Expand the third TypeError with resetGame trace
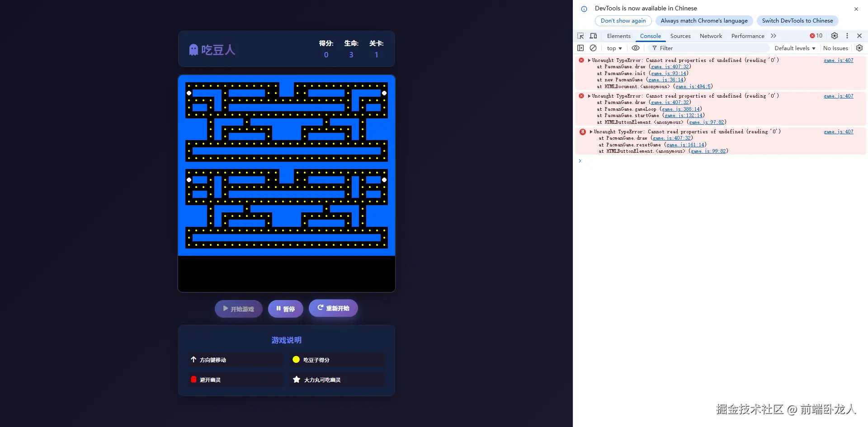 [x=591, y=132]
